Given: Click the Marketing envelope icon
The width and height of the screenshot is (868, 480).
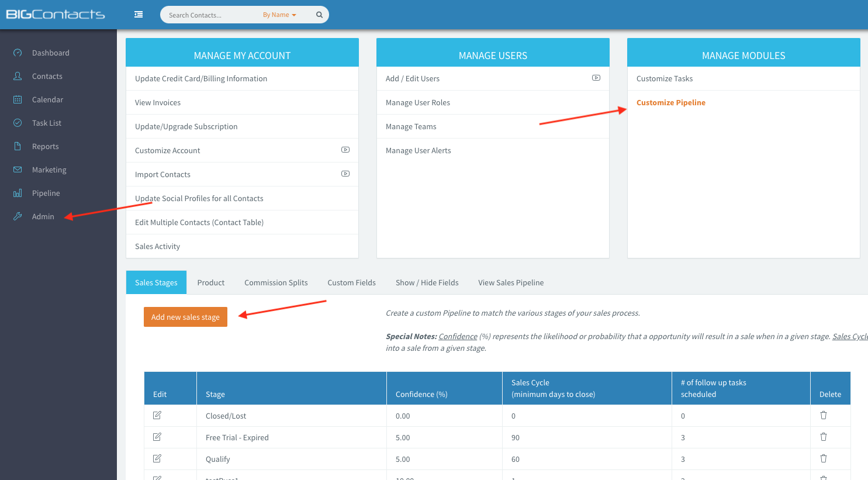Looking at the screenshot, I should coord(18,170).
